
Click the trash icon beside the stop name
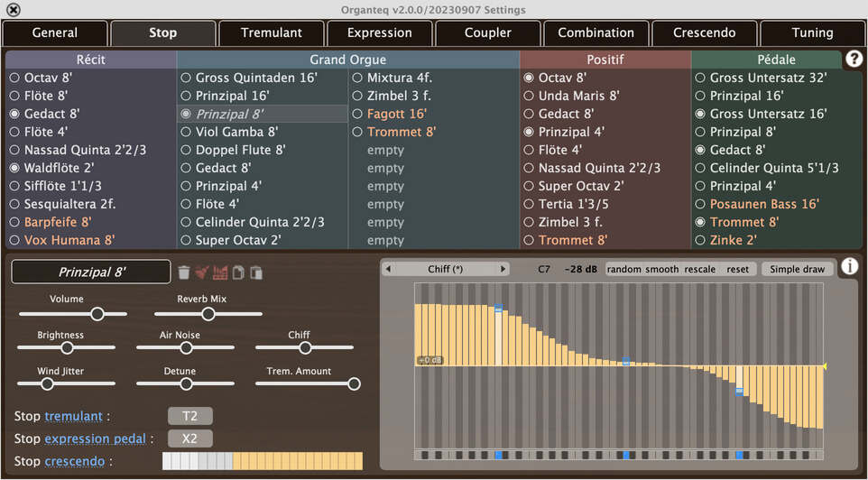click(184, 272)
